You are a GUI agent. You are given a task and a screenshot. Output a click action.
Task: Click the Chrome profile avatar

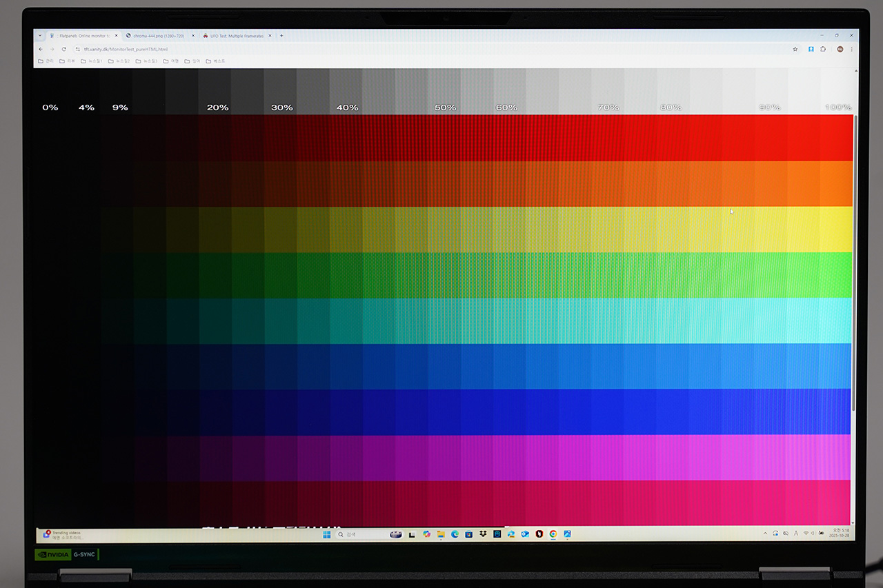pos(840,49)
